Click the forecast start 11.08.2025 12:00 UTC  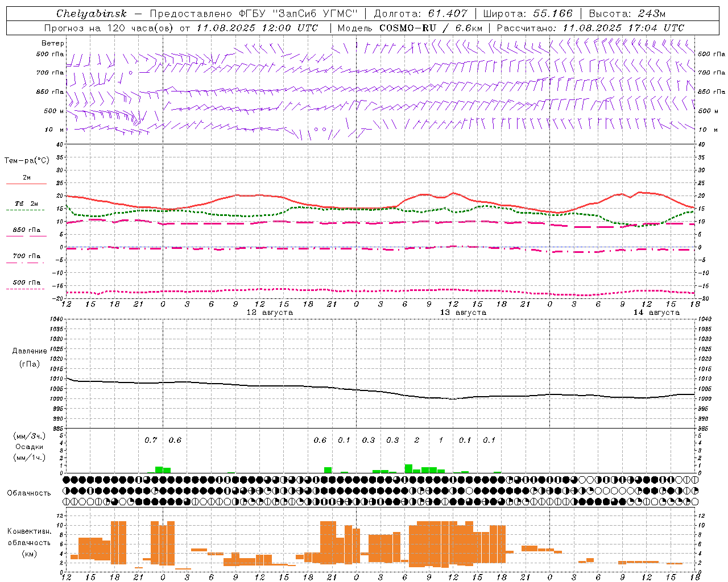[257, 28]
